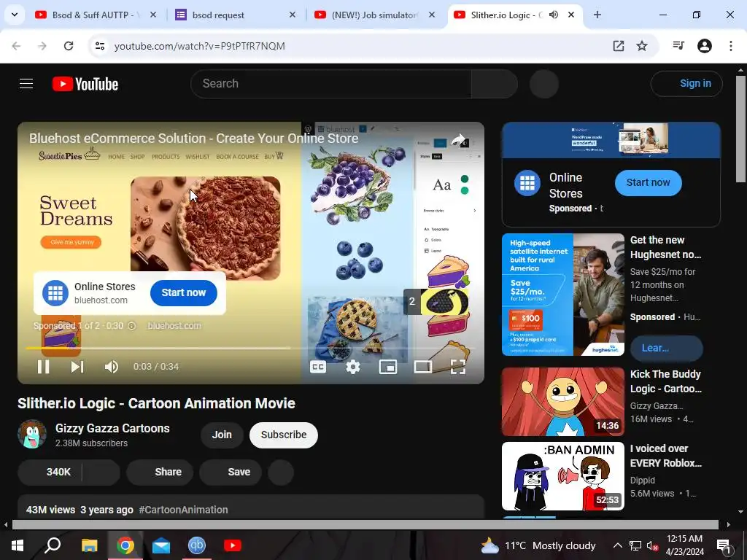Reload the page
This screenshot has height=560, width=747.
pos(69,46)
